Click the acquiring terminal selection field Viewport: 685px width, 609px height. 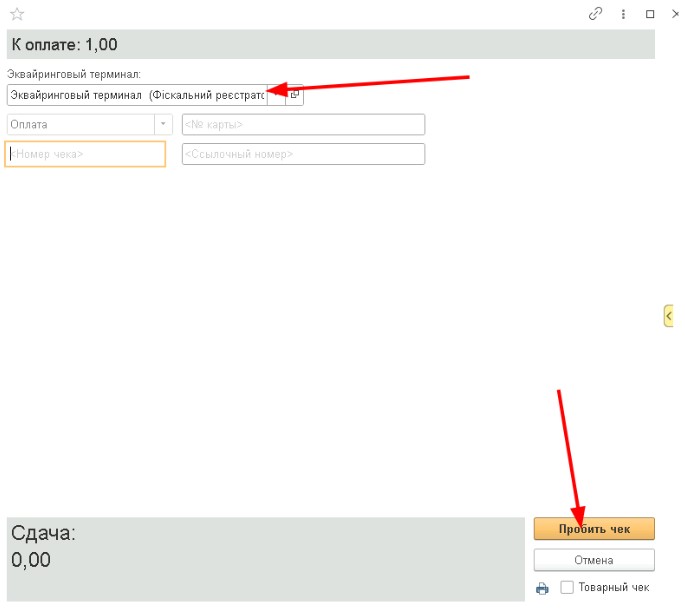(136, 95)
